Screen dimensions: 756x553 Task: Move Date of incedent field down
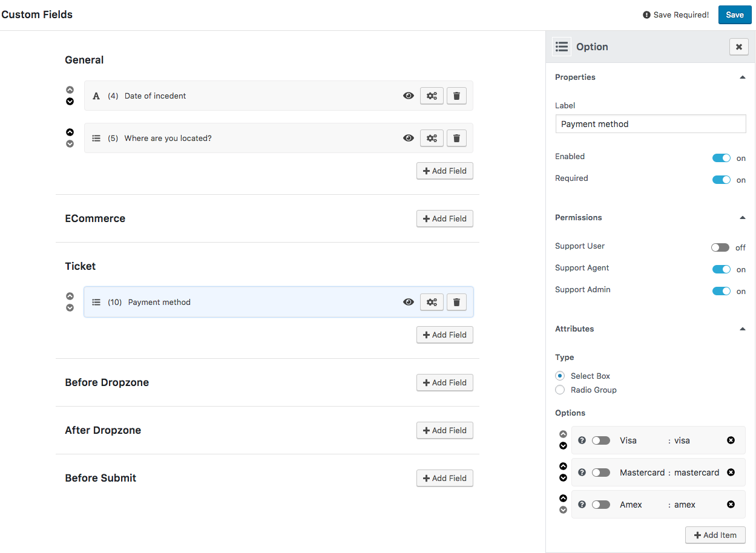(70, 101)
